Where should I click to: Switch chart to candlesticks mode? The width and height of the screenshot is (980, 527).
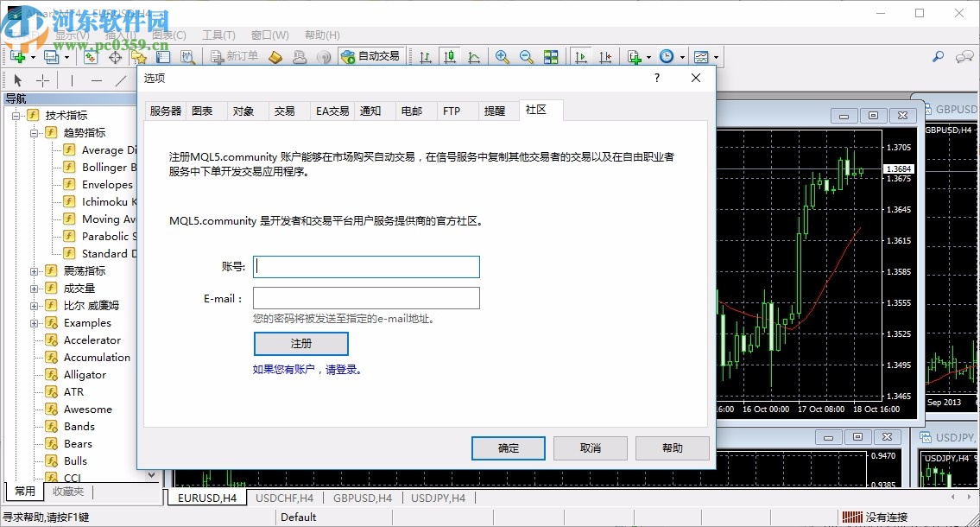[x=449, y=57]
